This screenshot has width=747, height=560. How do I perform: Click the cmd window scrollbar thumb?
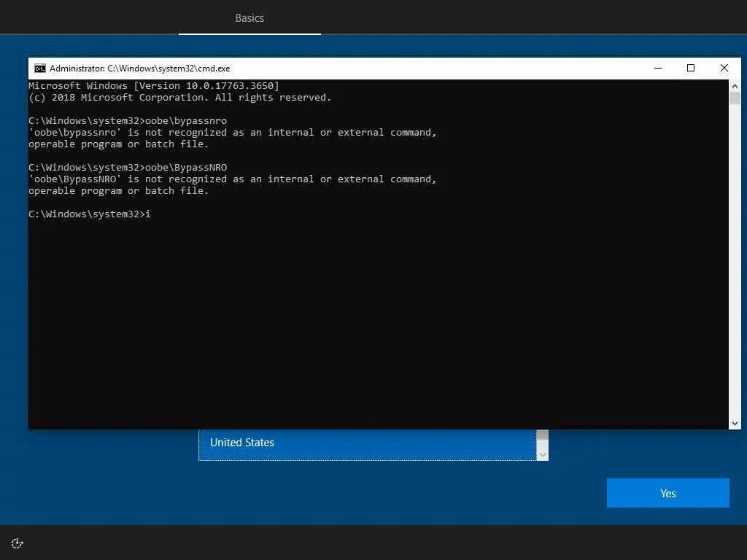tap(735, 98)
